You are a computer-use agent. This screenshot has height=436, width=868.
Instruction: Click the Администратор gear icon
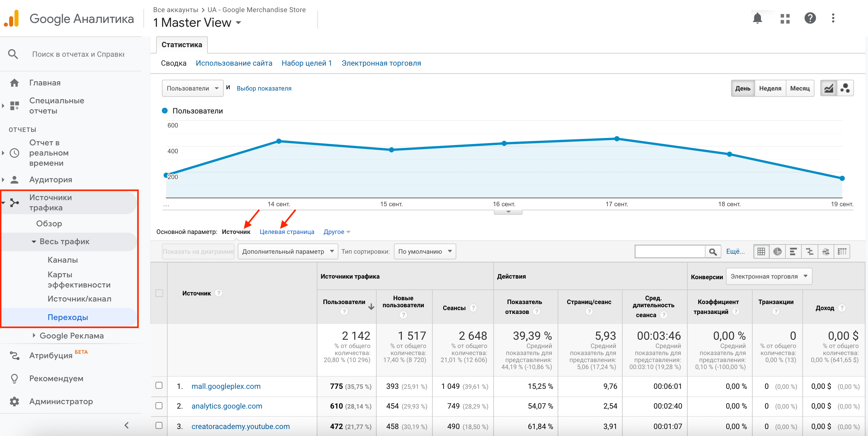(14, 401)
